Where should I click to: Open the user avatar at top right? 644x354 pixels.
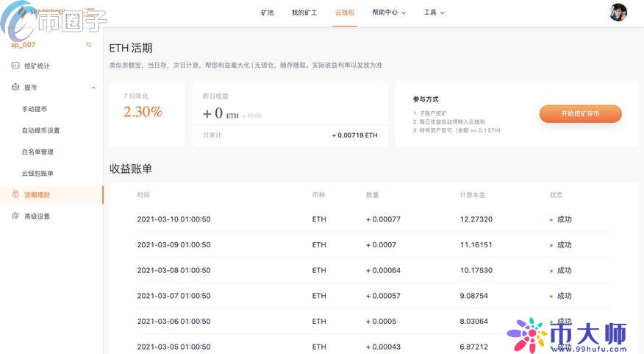point(618,13)
